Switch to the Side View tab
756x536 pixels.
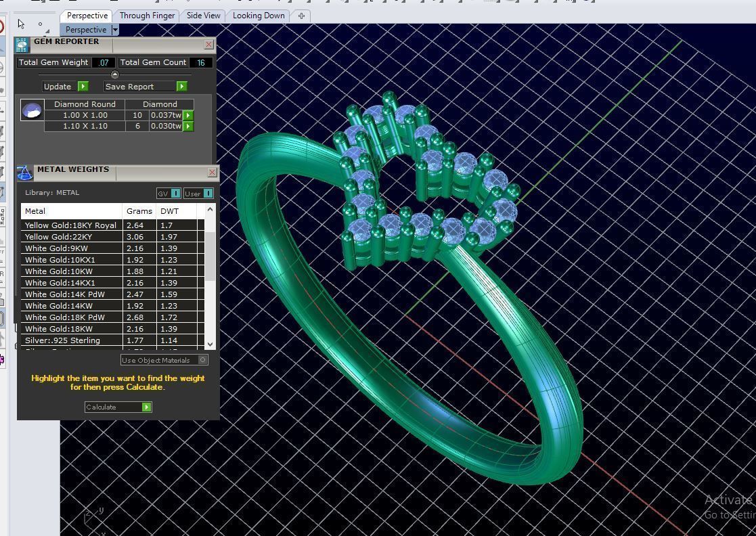pyautogui.click(x=204, y=16)
